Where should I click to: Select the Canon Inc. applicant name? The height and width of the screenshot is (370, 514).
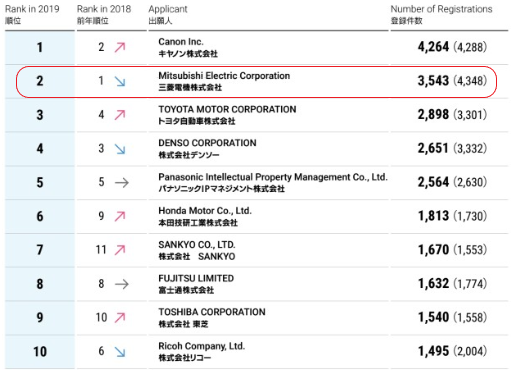pos(181,42)
